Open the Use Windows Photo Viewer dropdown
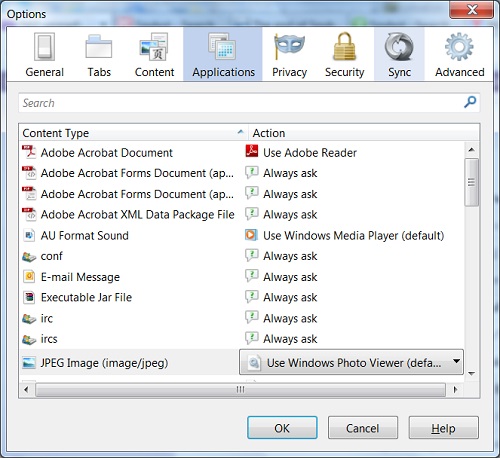The width and height of the screenshot is (500, 458). tap(351, 362)
